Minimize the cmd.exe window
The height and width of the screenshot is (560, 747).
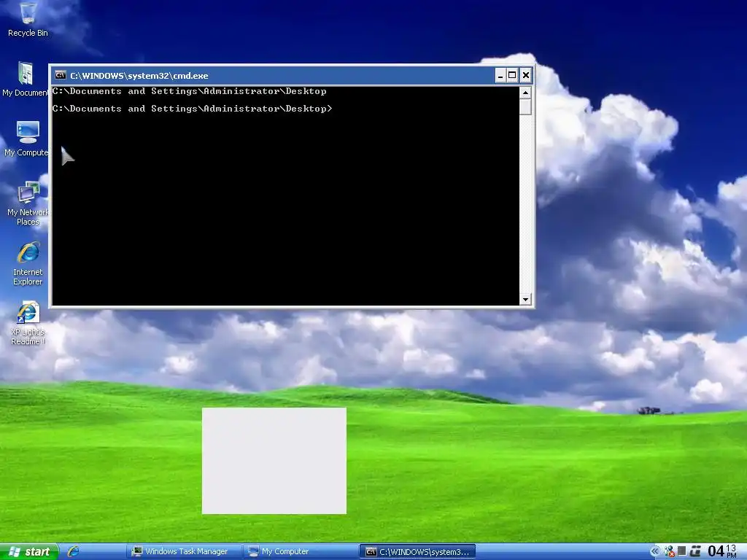(500, 75)
